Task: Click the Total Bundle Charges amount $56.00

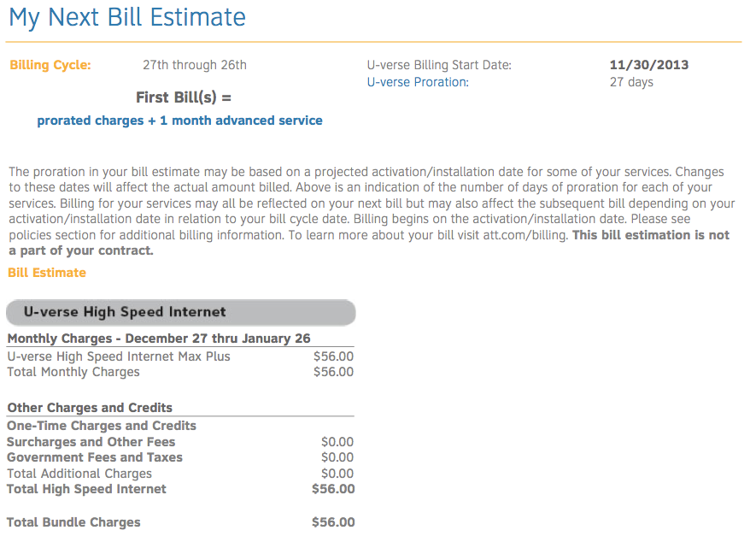Action: coord(333,522)
